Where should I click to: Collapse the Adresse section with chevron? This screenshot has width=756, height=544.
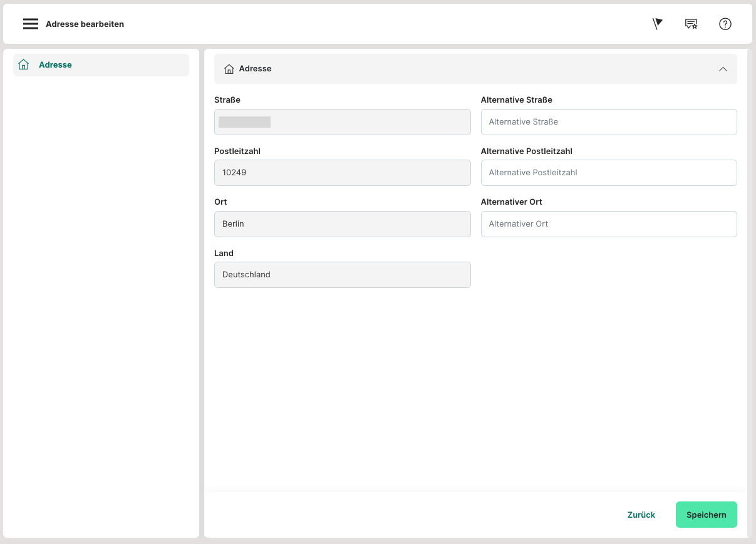click(723, 69)
